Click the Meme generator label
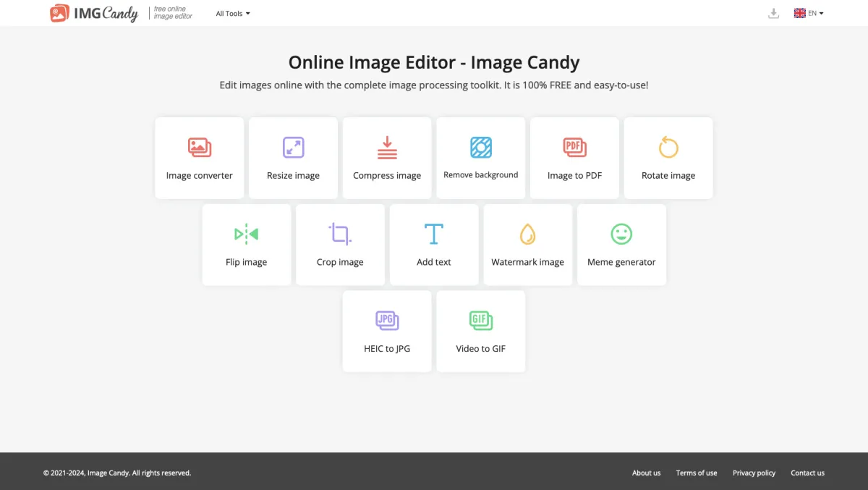This screenshot has width=868, height=490. pos(621,262)
